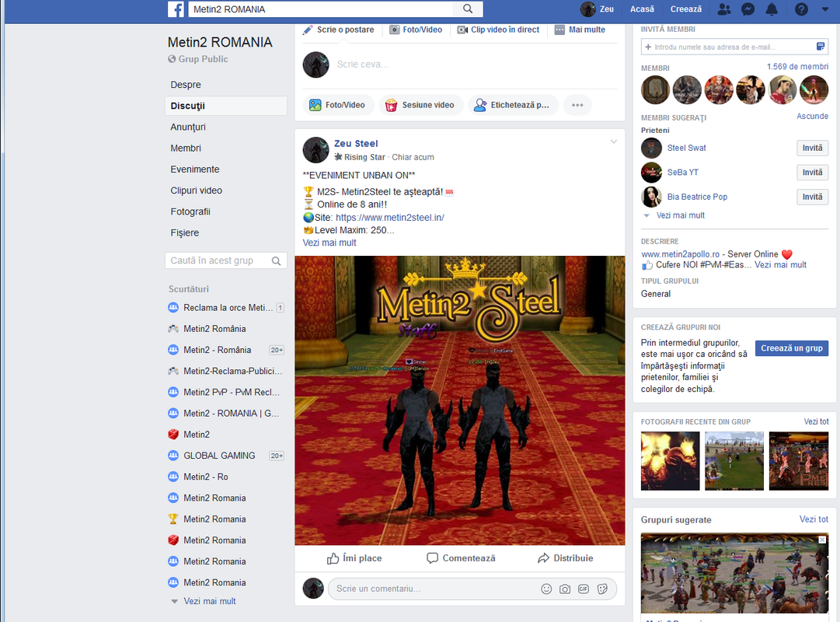Viewport: 840px width, 622px height.
Task: Click Vezi tot for suggested groups
Action: coord(814,519)
